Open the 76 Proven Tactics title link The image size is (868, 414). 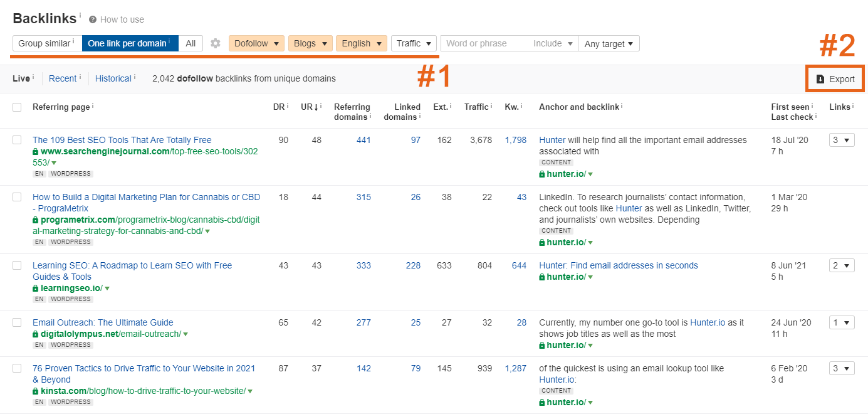(x=144, y=374)
